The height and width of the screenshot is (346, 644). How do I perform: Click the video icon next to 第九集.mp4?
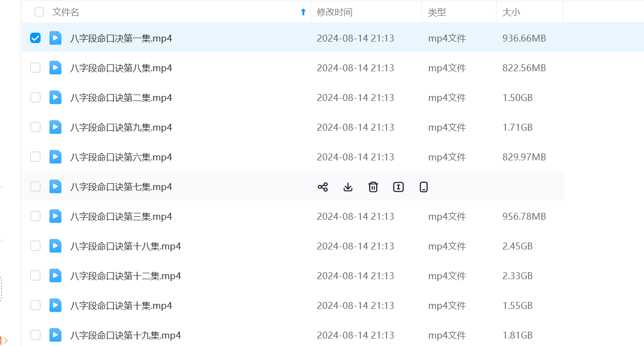point(55,127)
